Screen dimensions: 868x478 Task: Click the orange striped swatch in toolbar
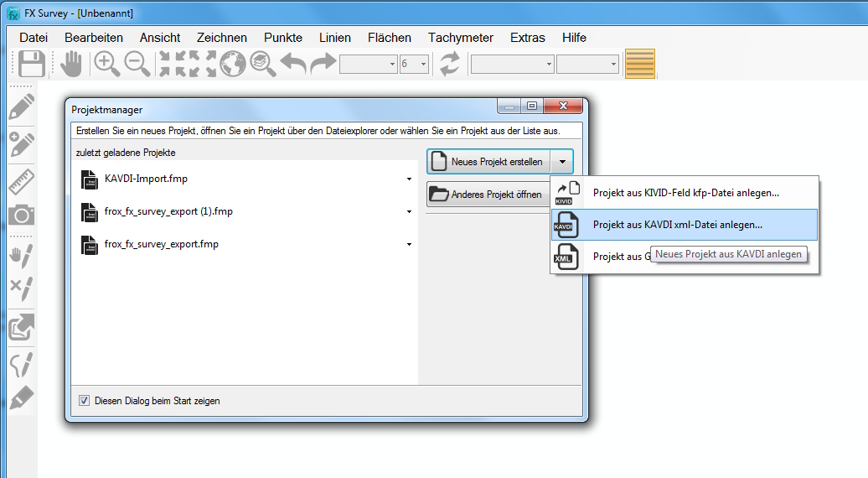coord(640,65)
